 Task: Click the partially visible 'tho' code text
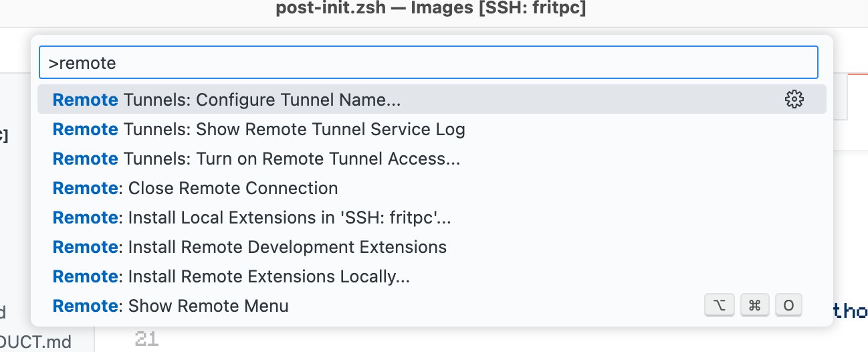click(849, 311)
